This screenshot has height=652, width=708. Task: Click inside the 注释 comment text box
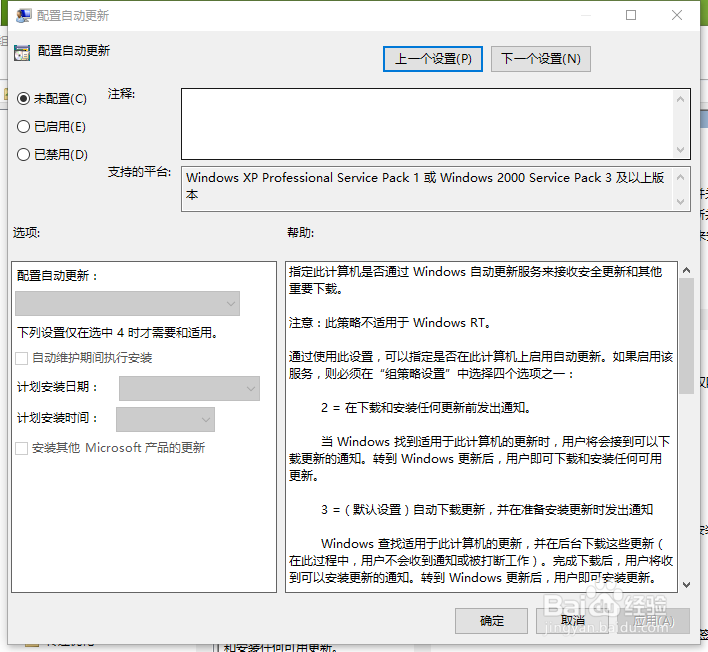427,124
